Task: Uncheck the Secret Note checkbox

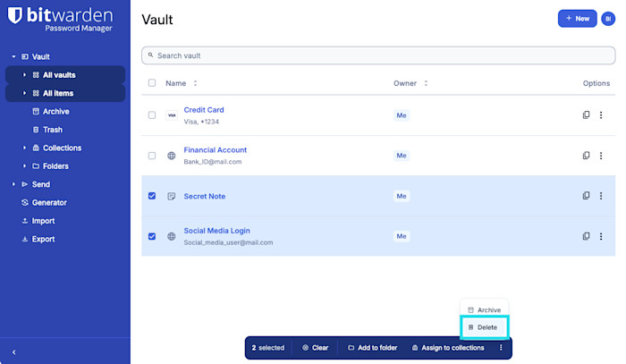Action: [152, 196]
